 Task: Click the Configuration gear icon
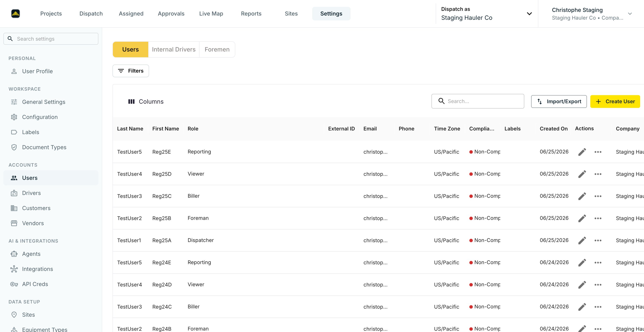pos(14,117)
